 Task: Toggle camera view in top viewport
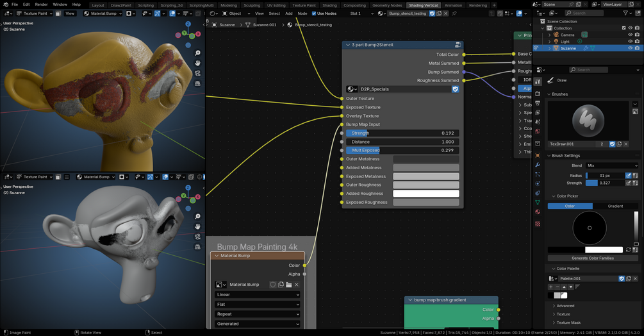197,73
